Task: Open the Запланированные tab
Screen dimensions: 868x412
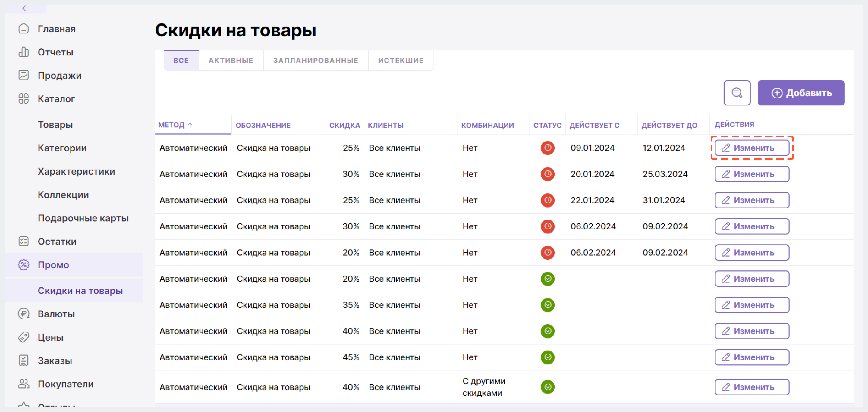Action: coord(315,60)
